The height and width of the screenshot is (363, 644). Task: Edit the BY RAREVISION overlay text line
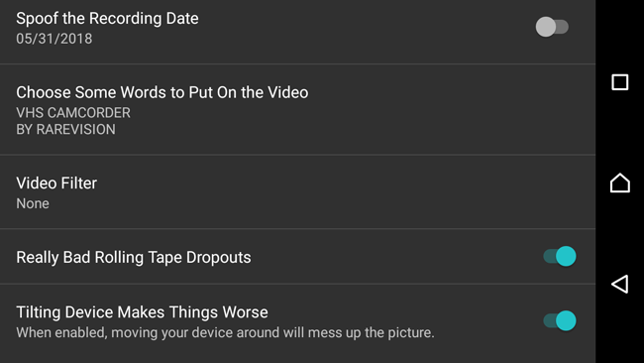(65, 130)
